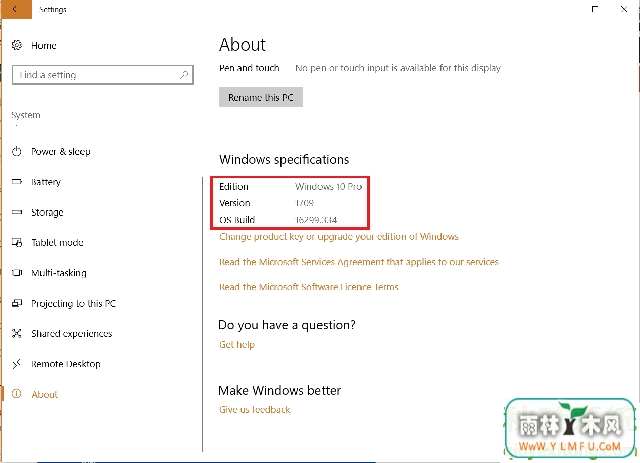Click the search magnifier icon
The width and height of the screenshot is (640, 463).
coord(184,75)
